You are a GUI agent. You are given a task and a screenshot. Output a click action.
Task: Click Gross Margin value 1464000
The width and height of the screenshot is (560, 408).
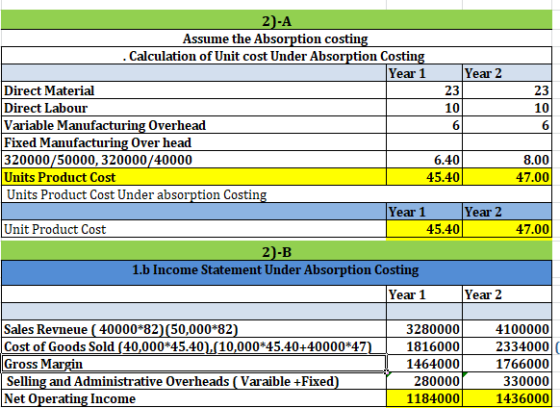424,363
